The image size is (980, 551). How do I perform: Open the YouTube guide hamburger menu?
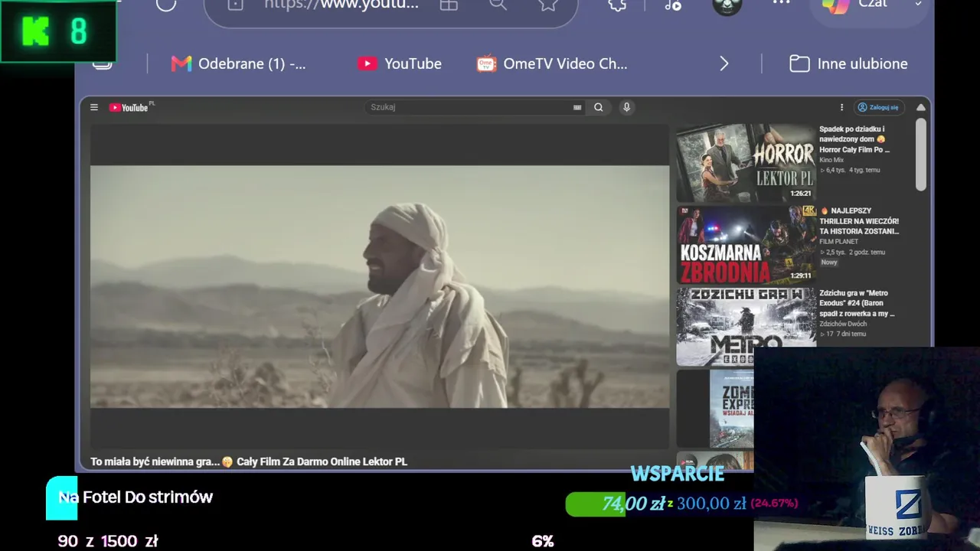click(x=94, y=108)
